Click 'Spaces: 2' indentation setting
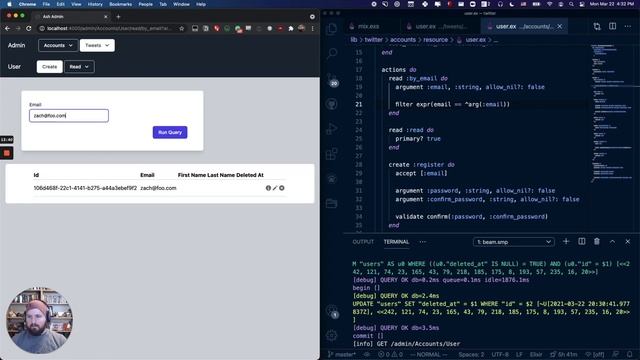The width and height of the screenshot is (640, 360). coord(471,354)
